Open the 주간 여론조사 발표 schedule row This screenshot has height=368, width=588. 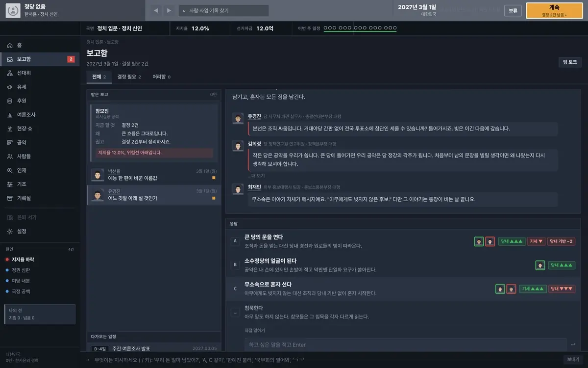pos(154,348)
